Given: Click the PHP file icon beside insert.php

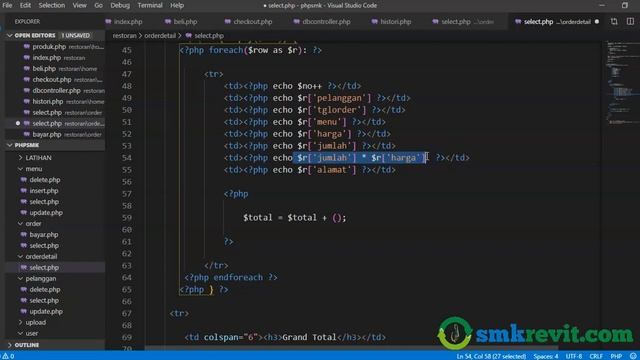Looking at the screenshot, I should [x=24, y=191].
